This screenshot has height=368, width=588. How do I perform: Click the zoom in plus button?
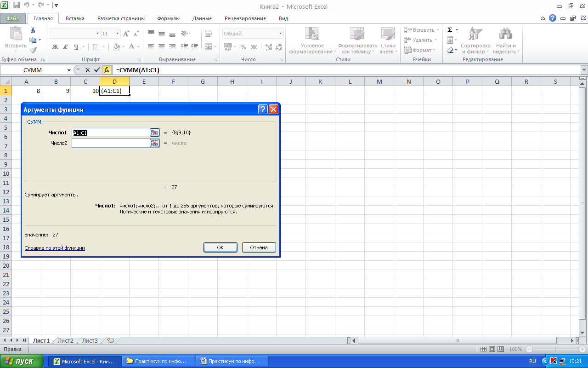pos(582,349)
